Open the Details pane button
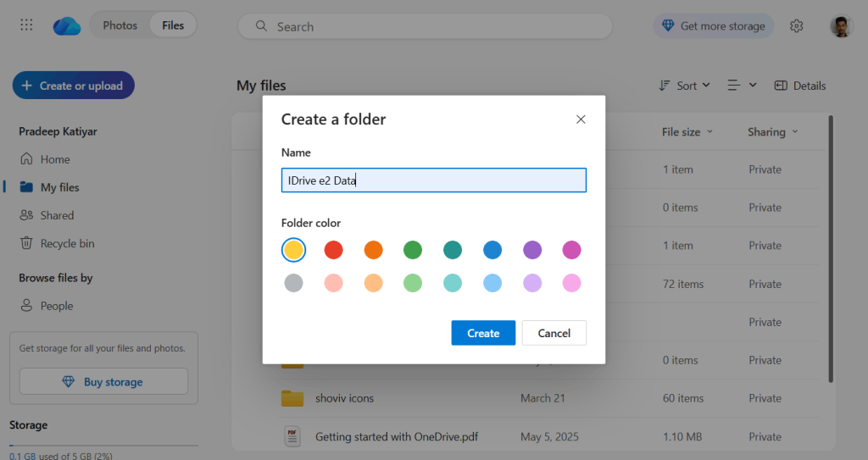The height and width of the screenshot is (460, 868). coord(800,86)
